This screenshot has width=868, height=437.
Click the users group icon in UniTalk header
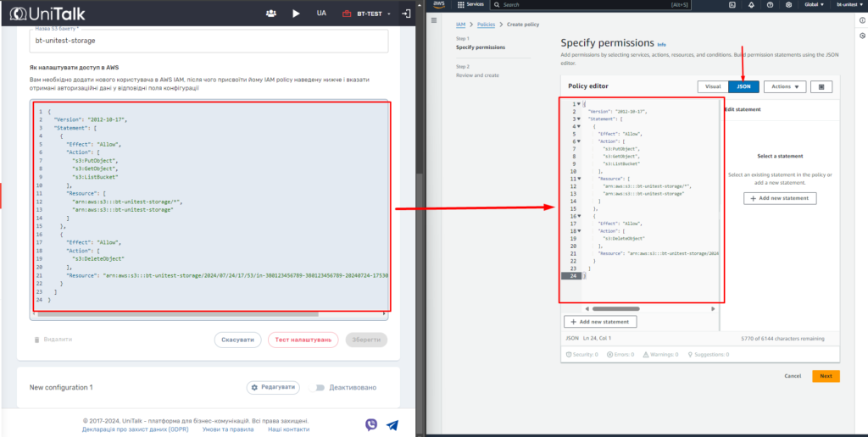(270, 14)
